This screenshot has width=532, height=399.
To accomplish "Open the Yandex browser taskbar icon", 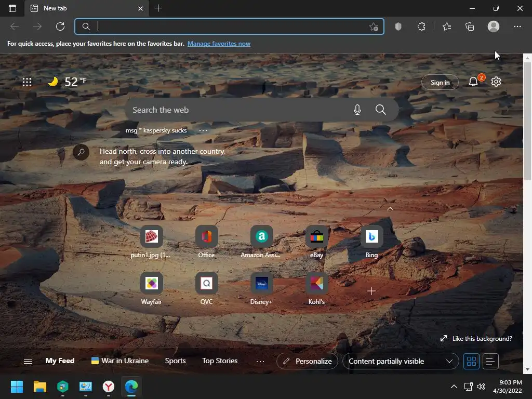I will tap(109, 387).
